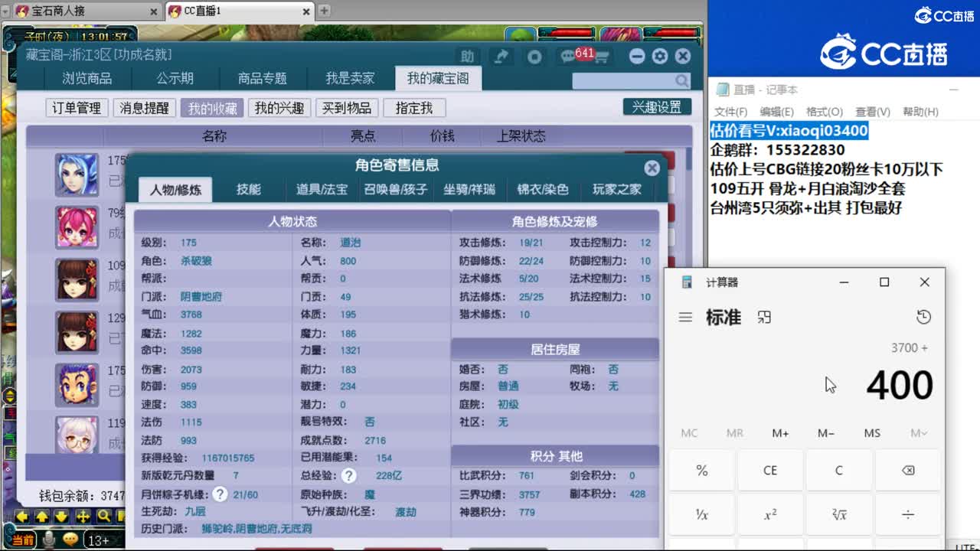The height and width of the screenshot is (551, 980).
Task: Click the 订单管理 button
Action: (75, 107)
